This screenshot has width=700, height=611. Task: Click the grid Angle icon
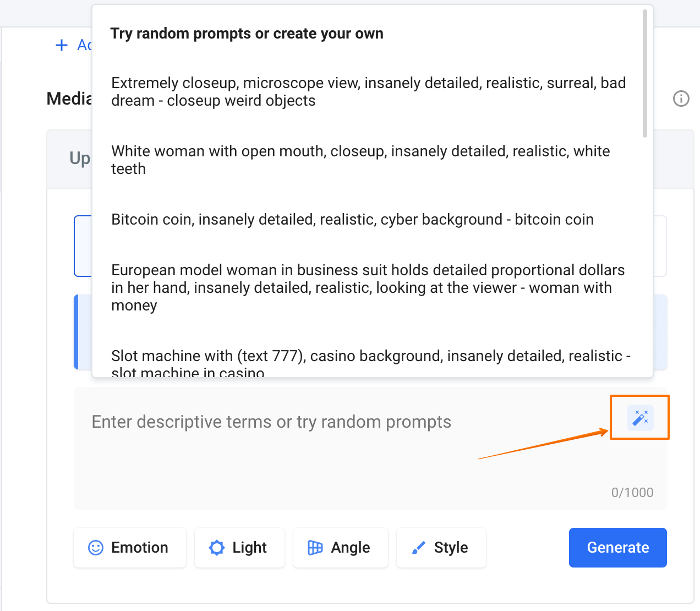[315, 548]
